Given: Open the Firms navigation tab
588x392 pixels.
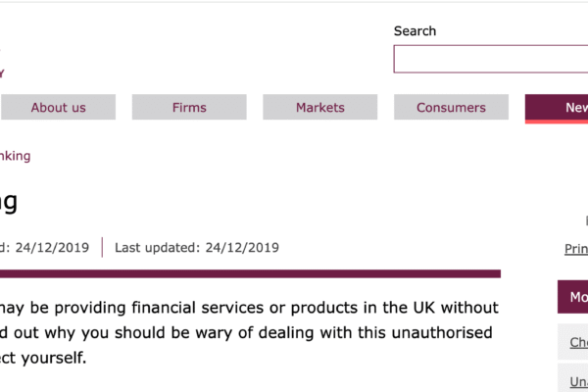Looking at the screenshot, I should 189,108.
